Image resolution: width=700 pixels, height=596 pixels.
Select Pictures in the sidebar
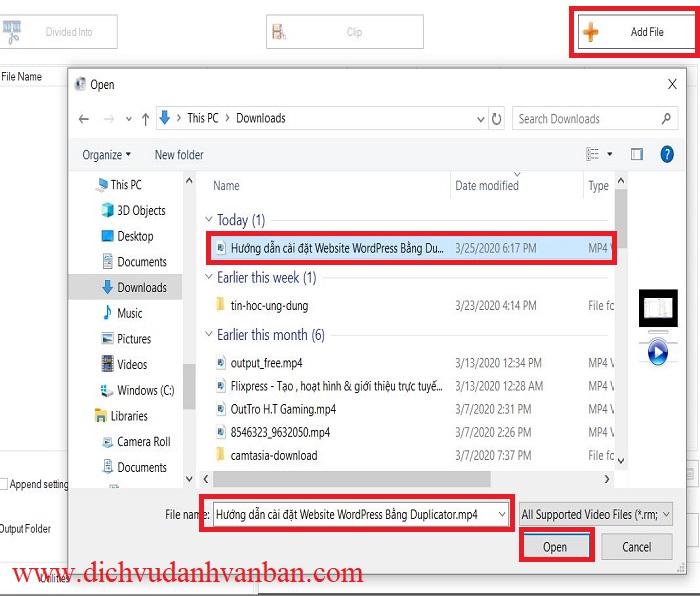[x=134, y=339]
